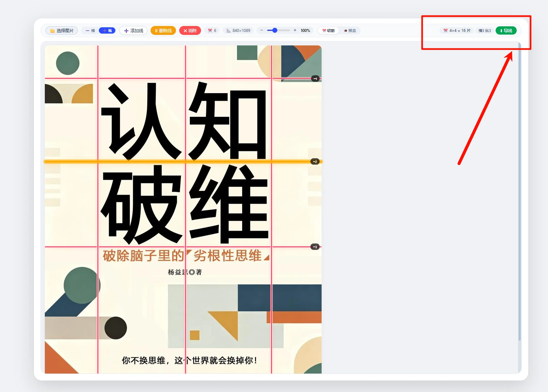Click the zoom out minus button

pyautogui.click(x=262, y=30)
